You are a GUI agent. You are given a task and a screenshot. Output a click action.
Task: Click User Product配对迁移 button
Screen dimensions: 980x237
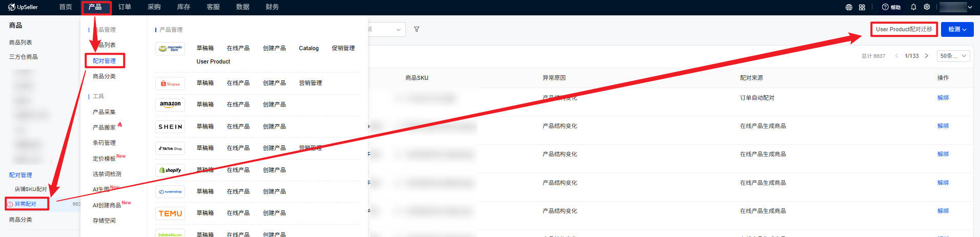point(904,29)
